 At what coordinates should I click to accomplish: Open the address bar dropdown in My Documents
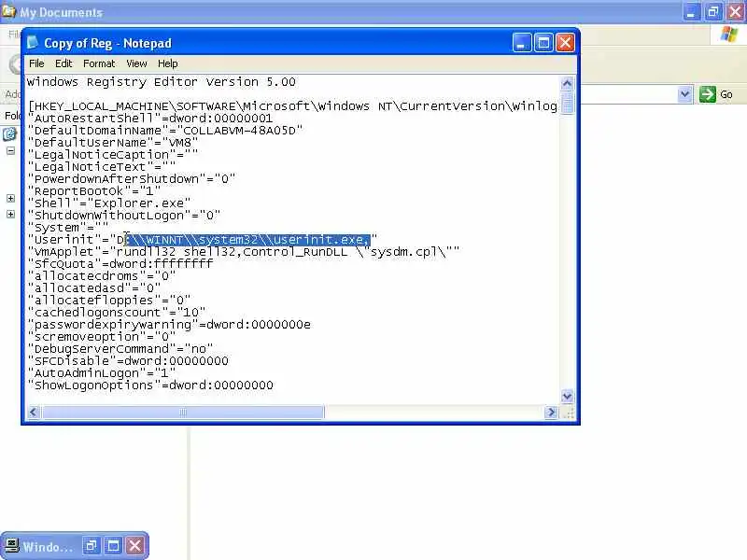684,94
